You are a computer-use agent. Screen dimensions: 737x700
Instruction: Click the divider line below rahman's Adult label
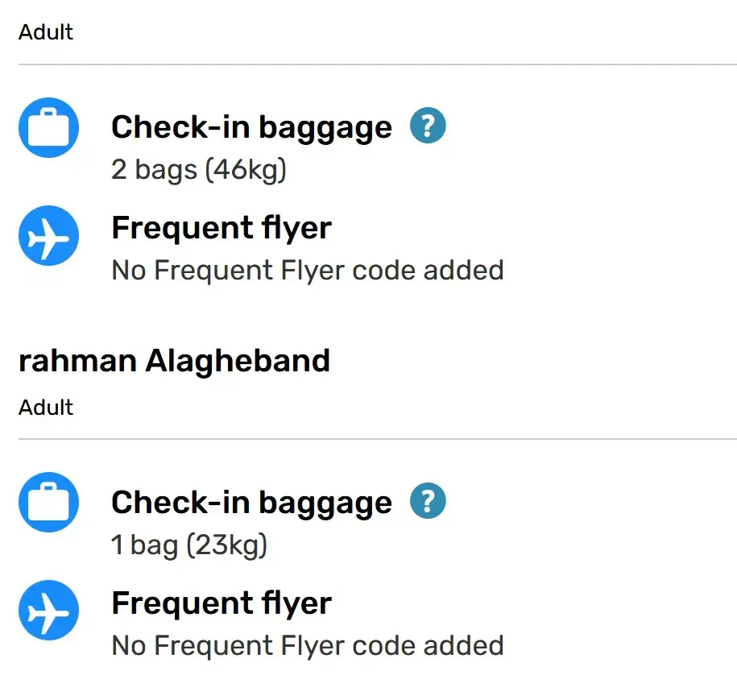coord(377,439)
